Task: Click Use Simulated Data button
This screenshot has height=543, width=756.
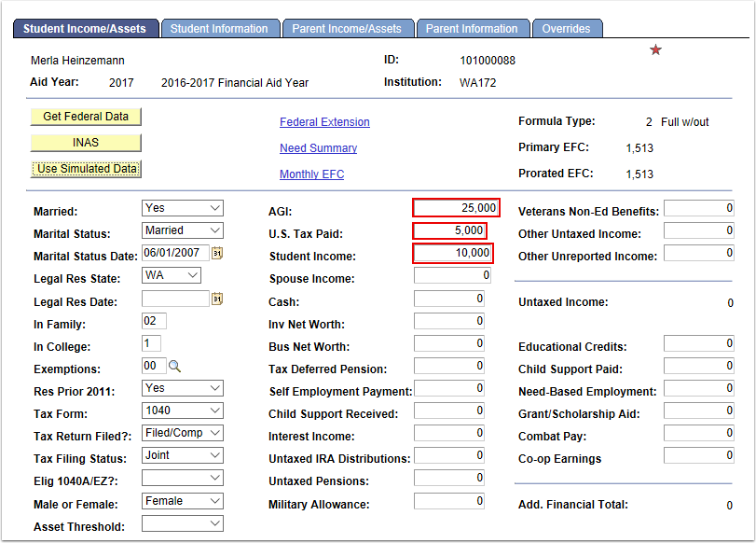Action: click(x=86, y=169)
